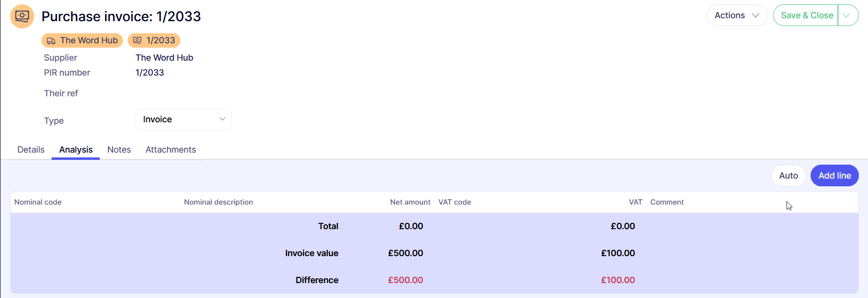Image resolution: width=868 pixels, height=298 pixels.
Task: Click the Nominal code column header
Action: click(x=38, y=202)
